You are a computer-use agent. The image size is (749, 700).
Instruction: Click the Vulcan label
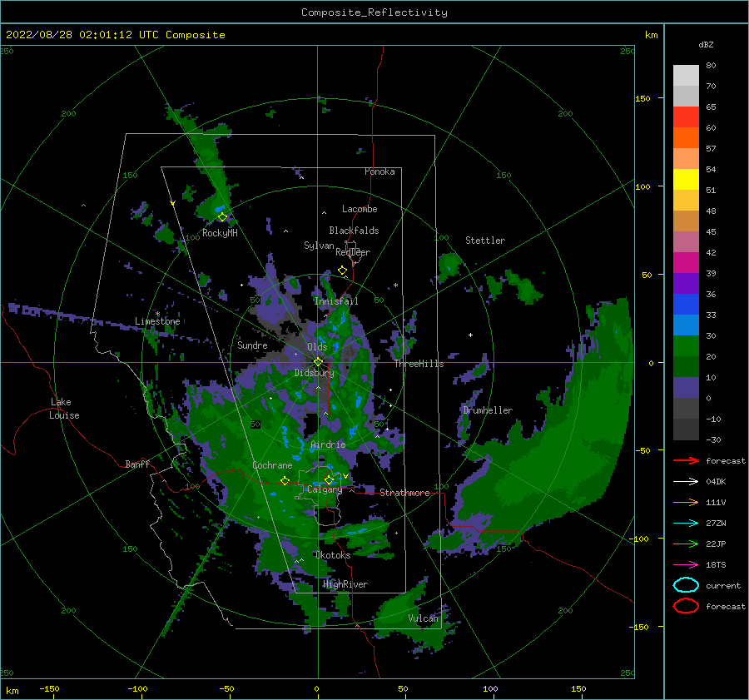tap(424, 618)
